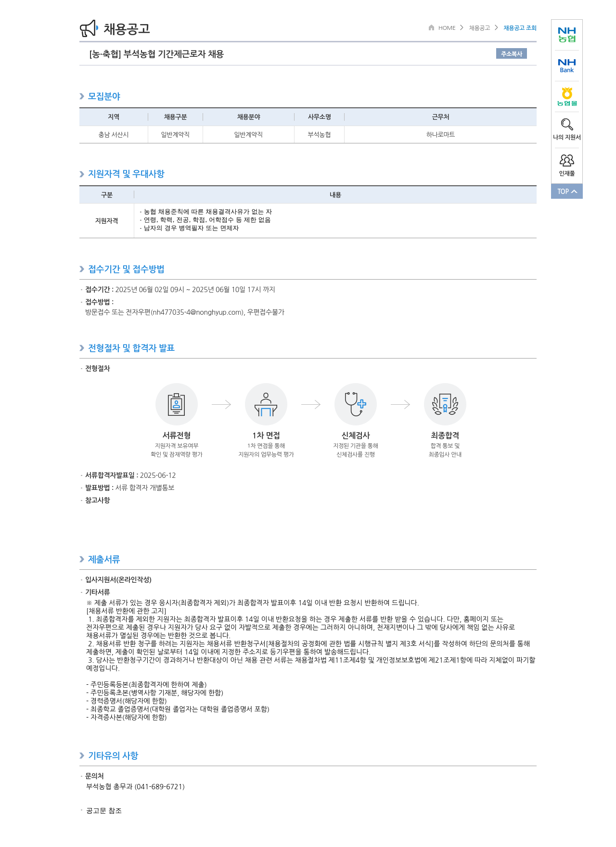Click the chevron icon beside 접수기간 및 접수방법

tap(82, 269)
